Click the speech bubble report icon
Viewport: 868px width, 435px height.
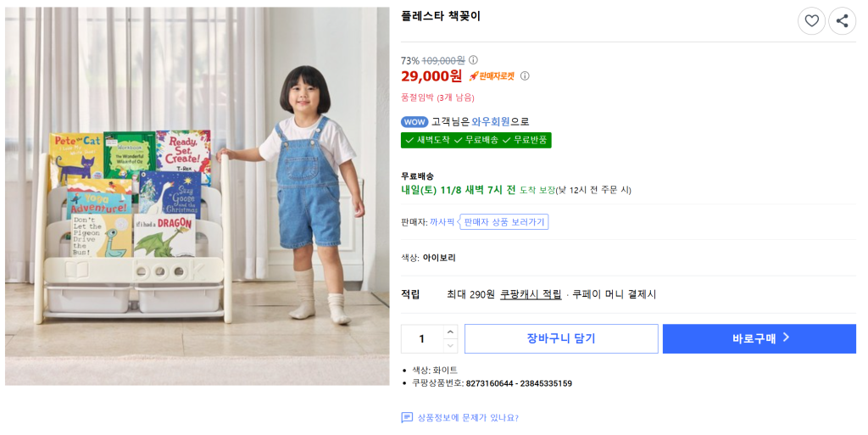(x=407, y=418)
